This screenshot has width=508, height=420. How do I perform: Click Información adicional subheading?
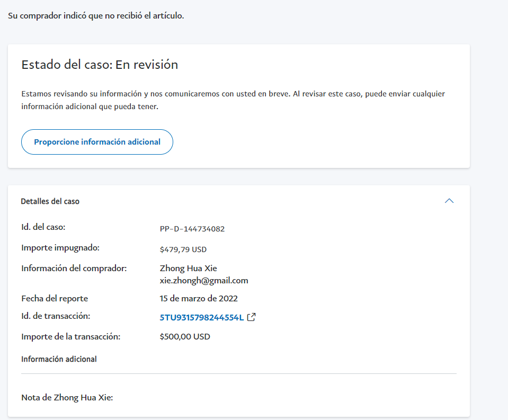coord(59,359)
